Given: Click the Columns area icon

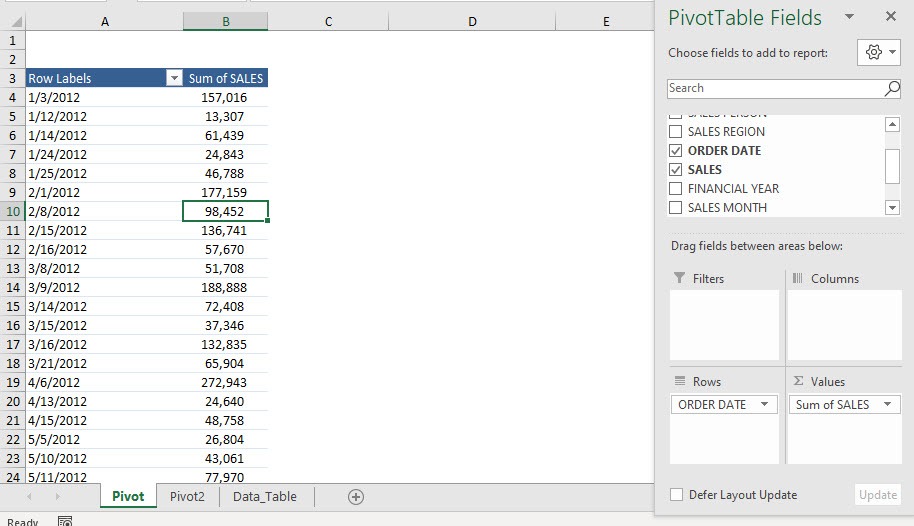Looking at the screenshot, I should pyautogui.click(x=797, y=278).
